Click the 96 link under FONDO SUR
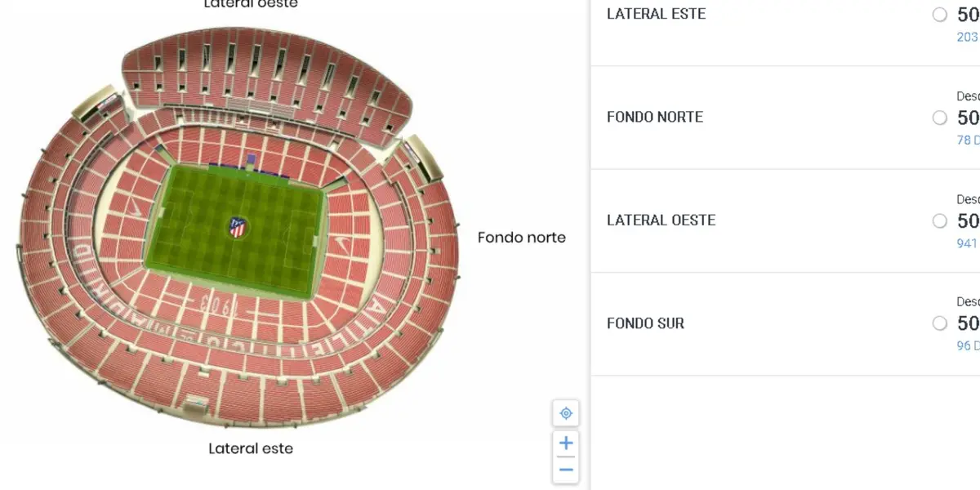 (x=965, y=345)
